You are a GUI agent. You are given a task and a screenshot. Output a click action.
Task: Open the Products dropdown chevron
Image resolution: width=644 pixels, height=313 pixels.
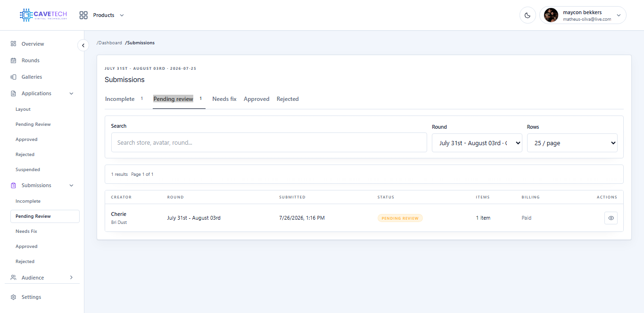[x=122, y=15]
